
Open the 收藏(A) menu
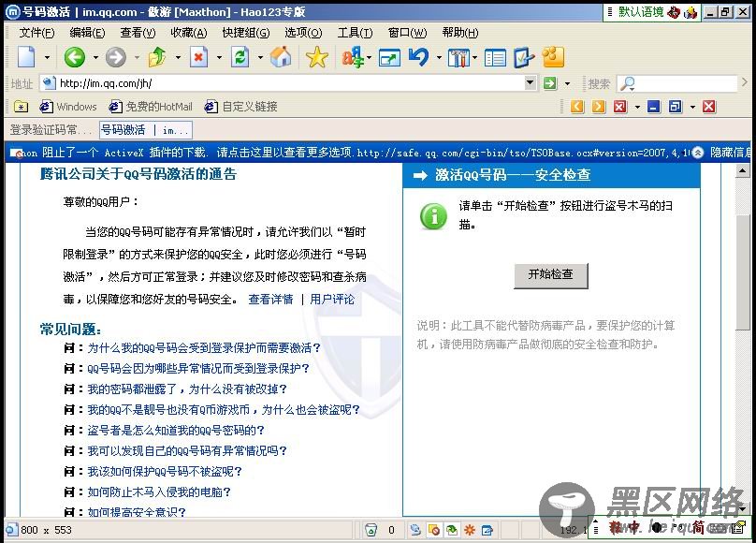tap(189, 33)
